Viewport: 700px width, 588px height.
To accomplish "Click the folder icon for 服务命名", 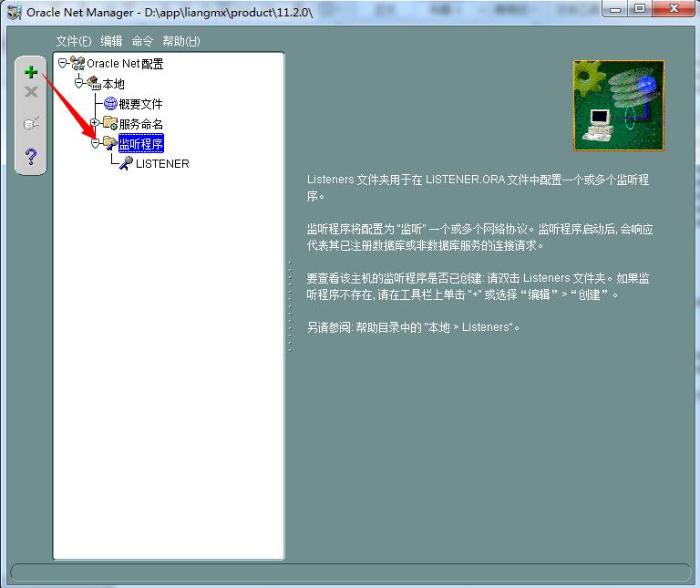I will [x=109, y=123].
